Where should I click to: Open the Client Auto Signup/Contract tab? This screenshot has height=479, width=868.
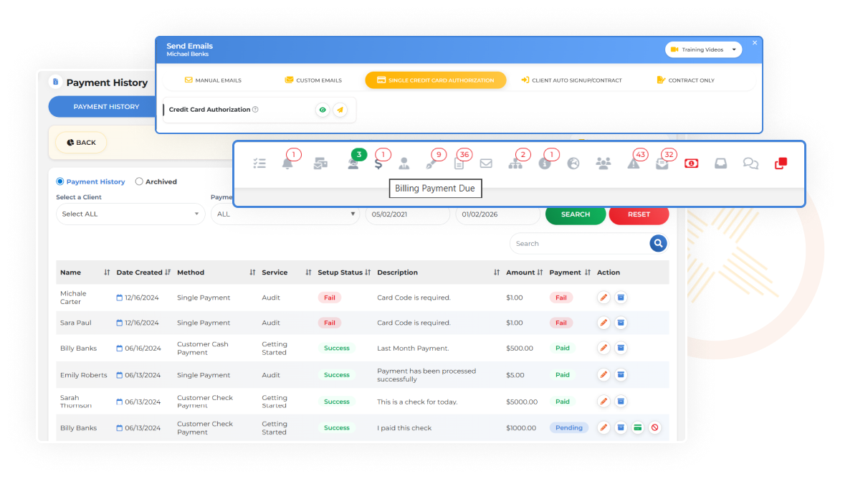[571, 80]
